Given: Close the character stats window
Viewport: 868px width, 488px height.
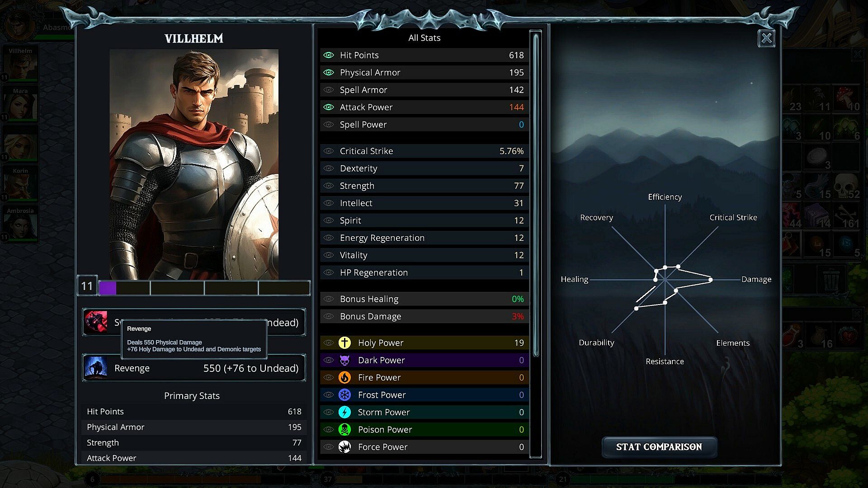Looking at the screenshot, I should click(767, 38).
